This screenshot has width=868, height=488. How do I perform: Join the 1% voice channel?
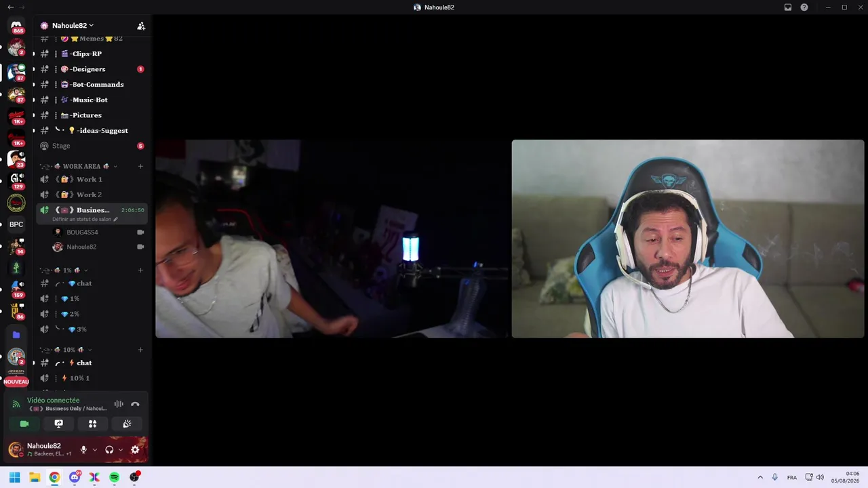(x=92, y=299)
